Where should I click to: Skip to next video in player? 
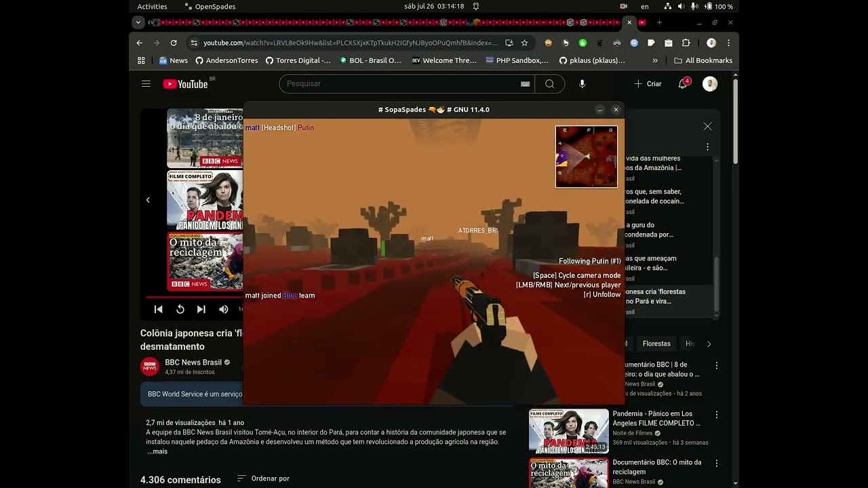(x=201, y=309)
